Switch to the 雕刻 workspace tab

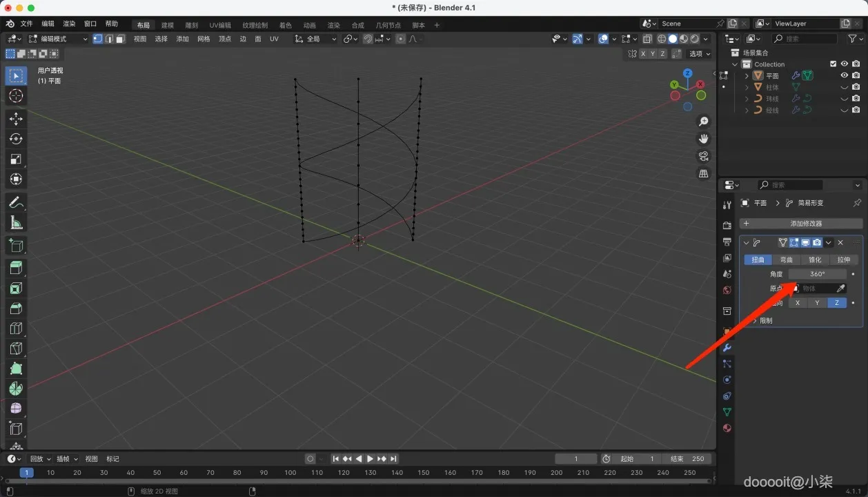pos(191,26)
